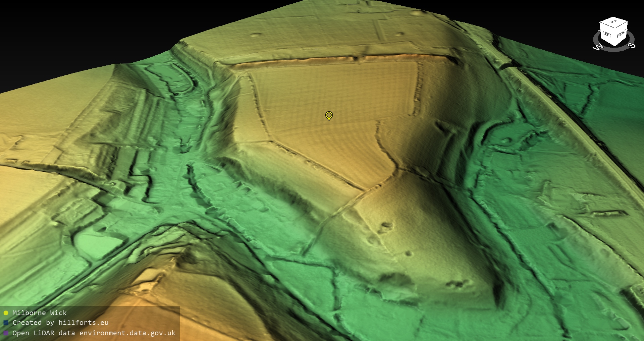This screenshot has height=341, width=644.
Task: Switch to FRONT view on the cube
Action: (621, 34)
